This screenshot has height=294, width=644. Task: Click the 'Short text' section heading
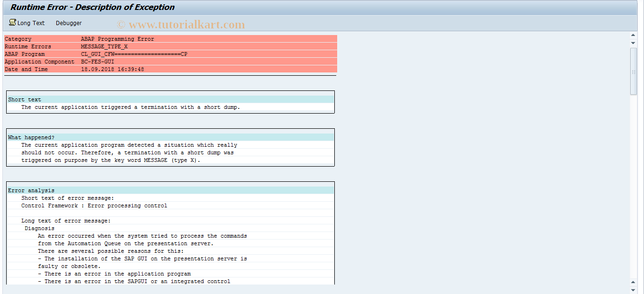coord(25,99)
